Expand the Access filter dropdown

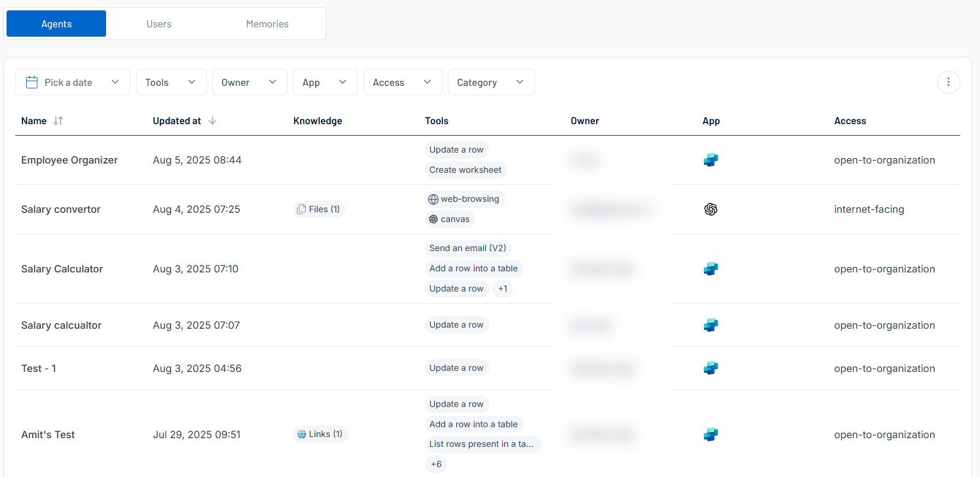point(402,82)
